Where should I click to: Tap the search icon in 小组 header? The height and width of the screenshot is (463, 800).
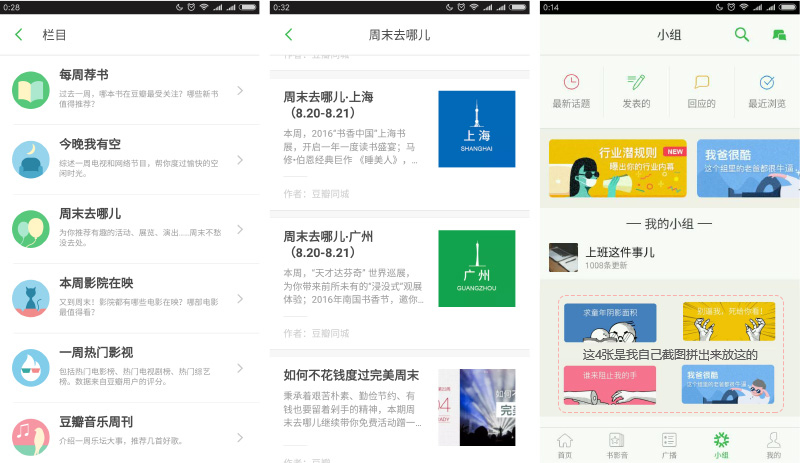tap(741, 35)
